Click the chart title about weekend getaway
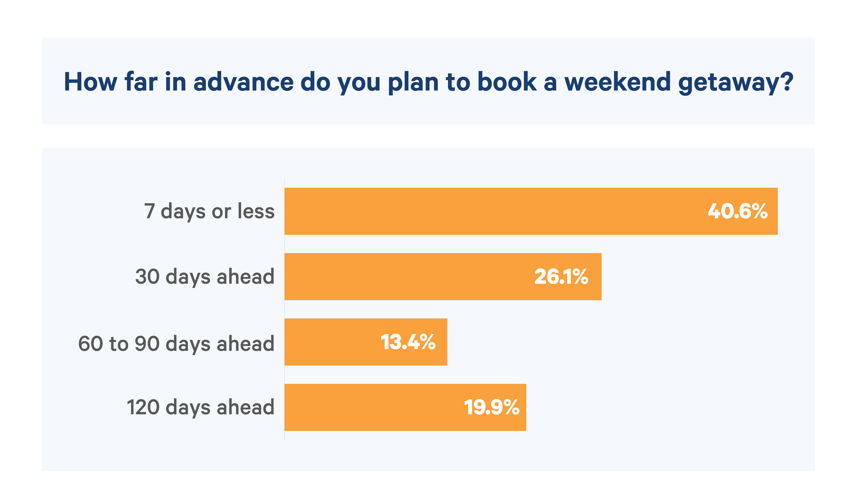The height and width of the screenshot is (504, 848). (x=428, y=82)
